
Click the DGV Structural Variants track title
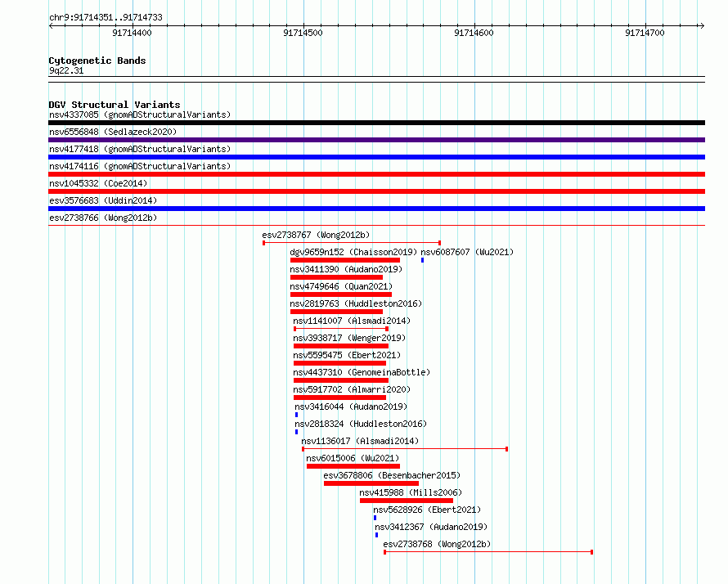click(x=115, y=105)
